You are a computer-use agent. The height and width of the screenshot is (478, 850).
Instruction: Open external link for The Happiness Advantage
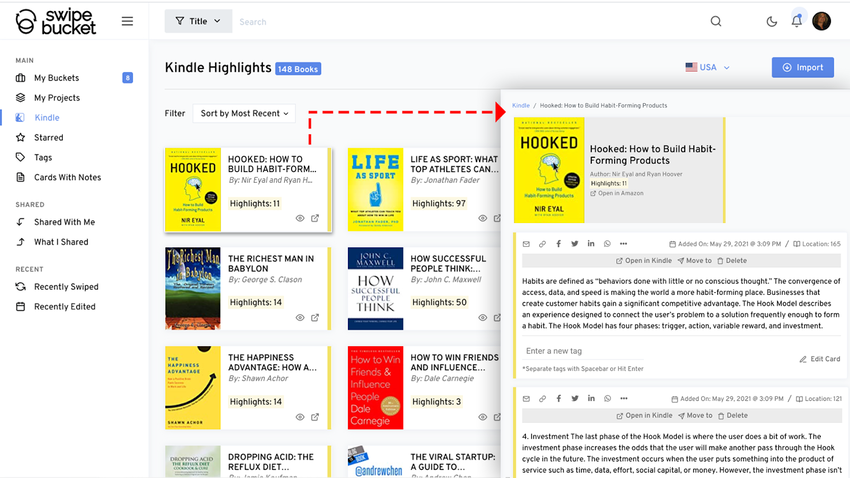coord(315,417)
